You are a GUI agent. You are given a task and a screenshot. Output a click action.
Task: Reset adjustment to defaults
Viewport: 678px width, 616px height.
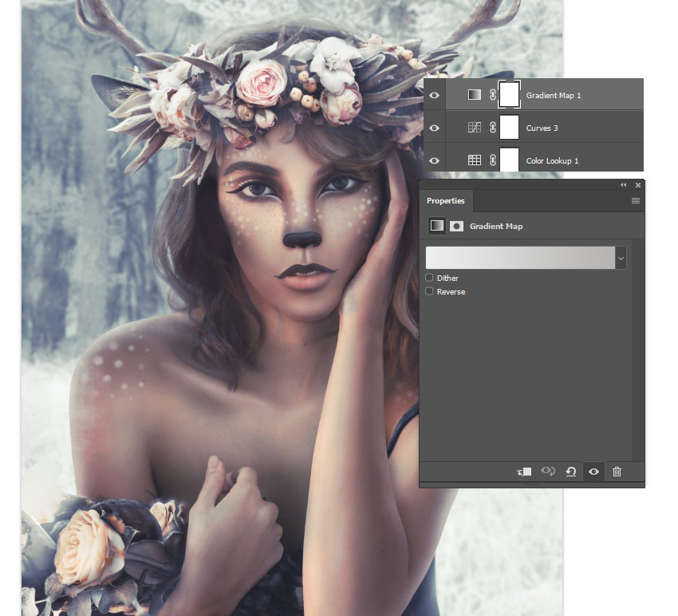tap(571, 472)
